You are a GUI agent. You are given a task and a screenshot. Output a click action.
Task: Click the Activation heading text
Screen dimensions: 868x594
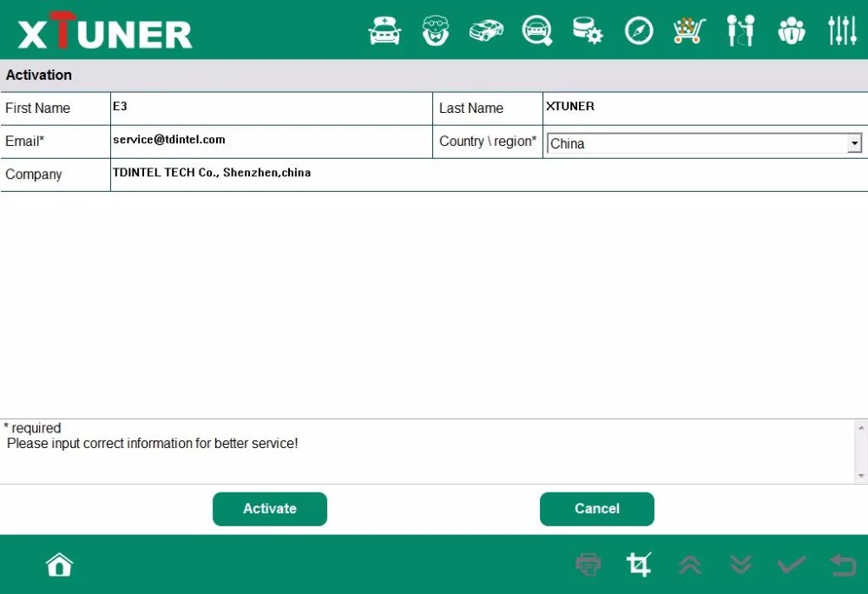[39, 75]
